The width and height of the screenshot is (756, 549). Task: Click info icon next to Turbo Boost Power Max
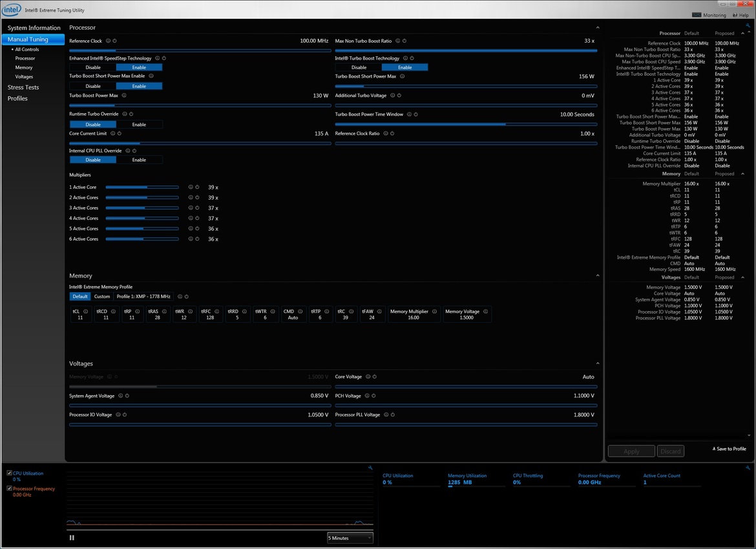[x=124, y=96]
